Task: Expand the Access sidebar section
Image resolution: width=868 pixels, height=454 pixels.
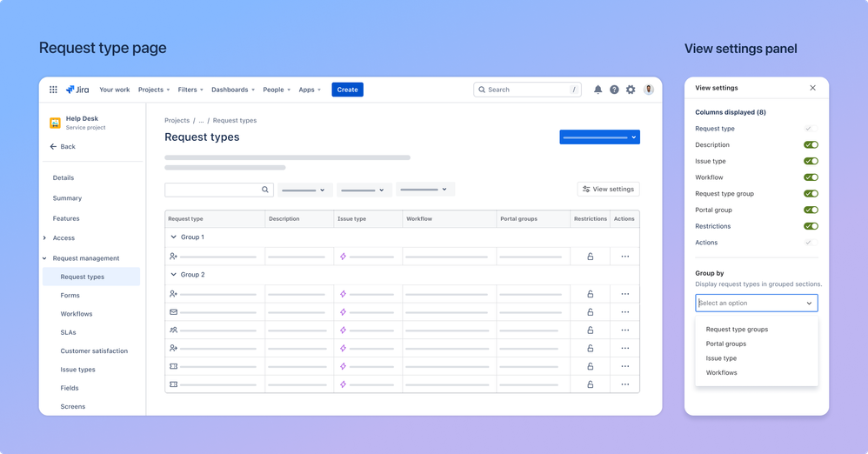Action: coord(45,238)
